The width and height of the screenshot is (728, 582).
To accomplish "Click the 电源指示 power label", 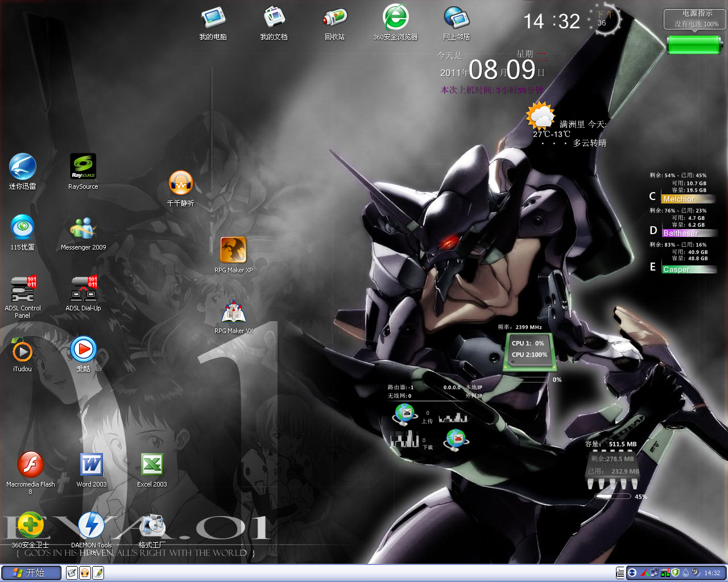I will pos(697,13).
